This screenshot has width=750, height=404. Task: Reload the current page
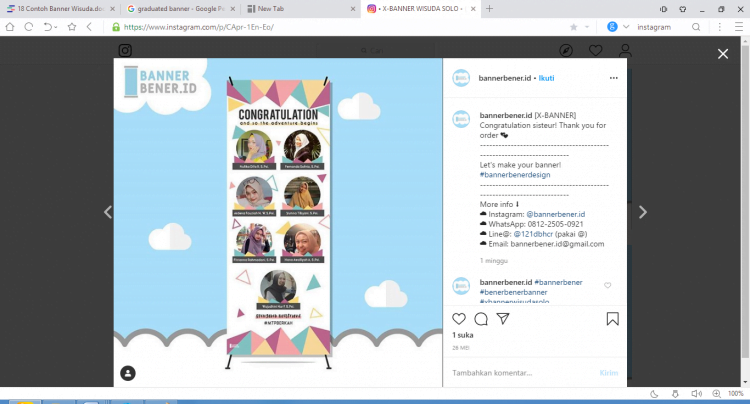coord(29,27)
